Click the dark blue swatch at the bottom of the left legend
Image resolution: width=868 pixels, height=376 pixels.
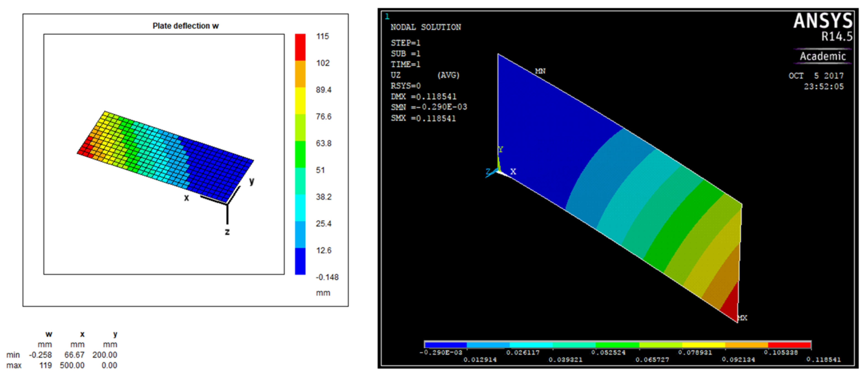click(x=300, y=261)
